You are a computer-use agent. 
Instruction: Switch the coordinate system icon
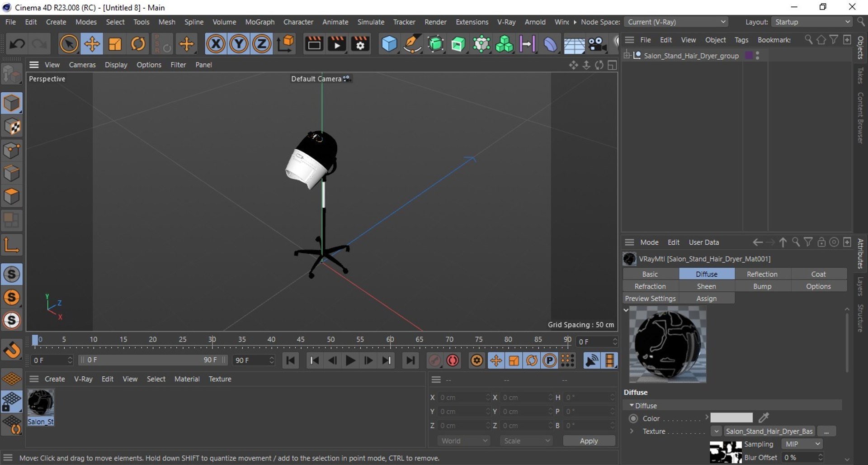click(x=285, y=44)
